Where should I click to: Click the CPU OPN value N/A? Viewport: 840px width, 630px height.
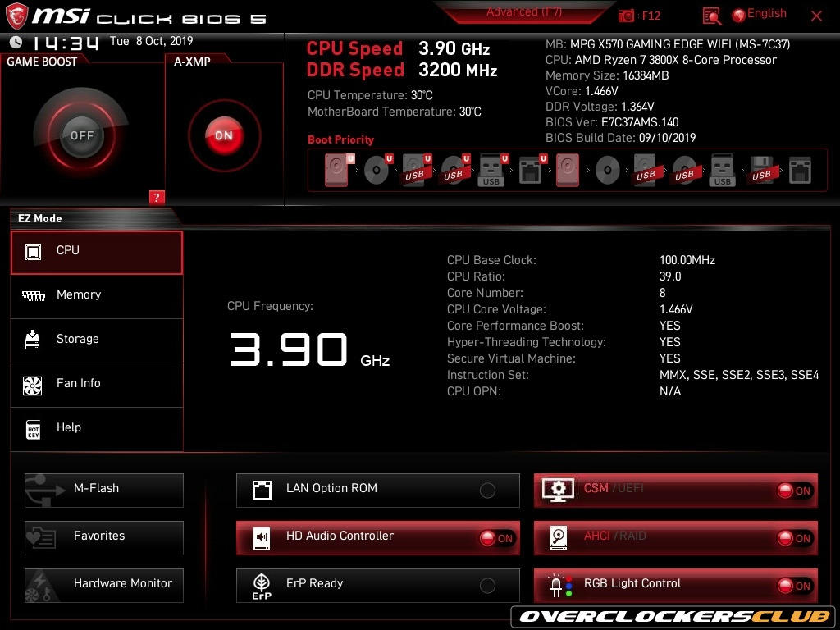670,391
